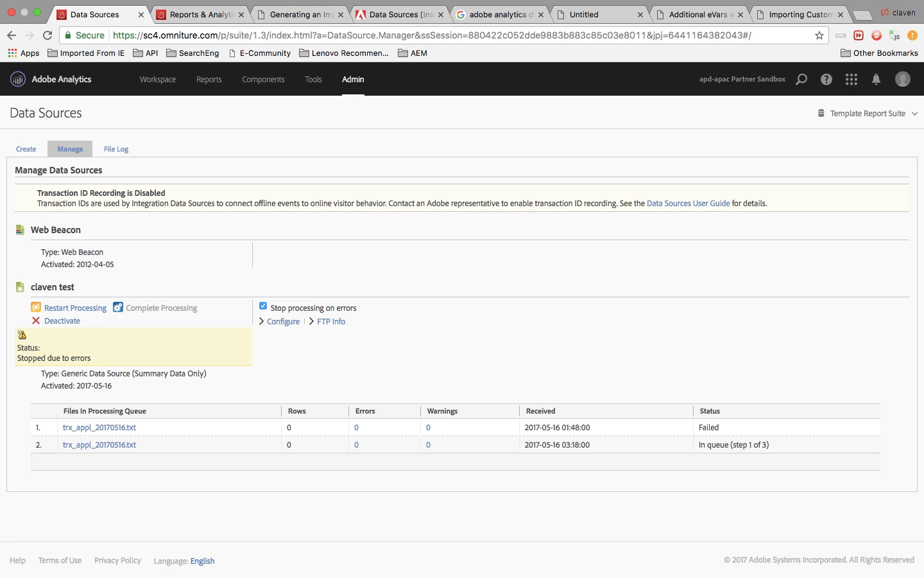Click the browser back arrow

tap(12, 35)
